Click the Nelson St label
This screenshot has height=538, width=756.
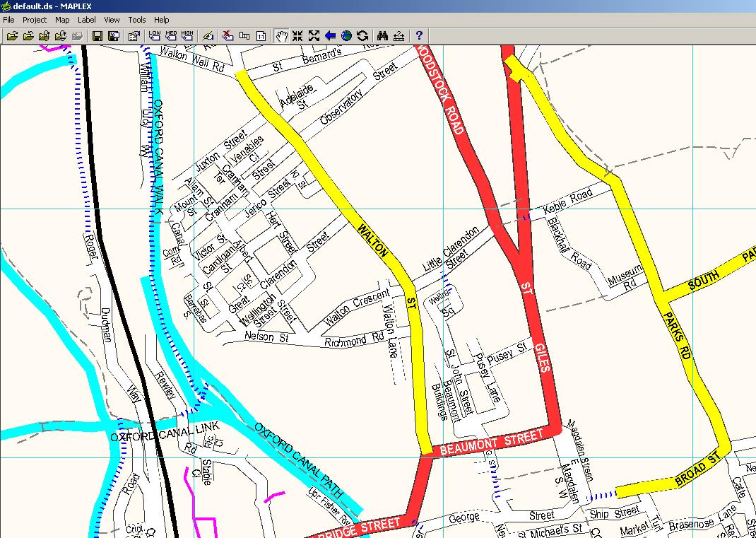click(x=266, y=337)
